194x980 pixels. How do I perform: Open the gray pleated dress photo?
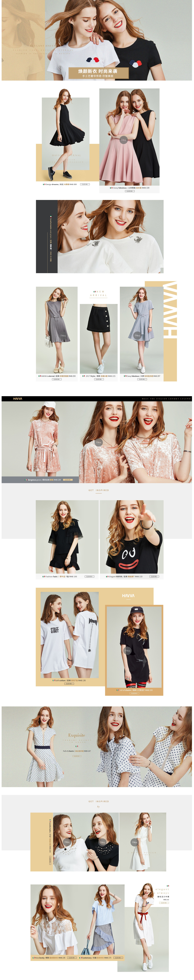pos(57,330)
